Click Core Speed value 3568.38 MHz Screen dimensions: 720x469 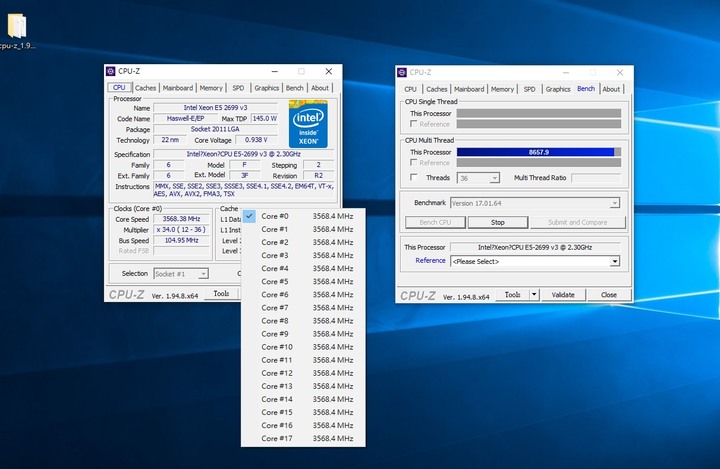181,219
